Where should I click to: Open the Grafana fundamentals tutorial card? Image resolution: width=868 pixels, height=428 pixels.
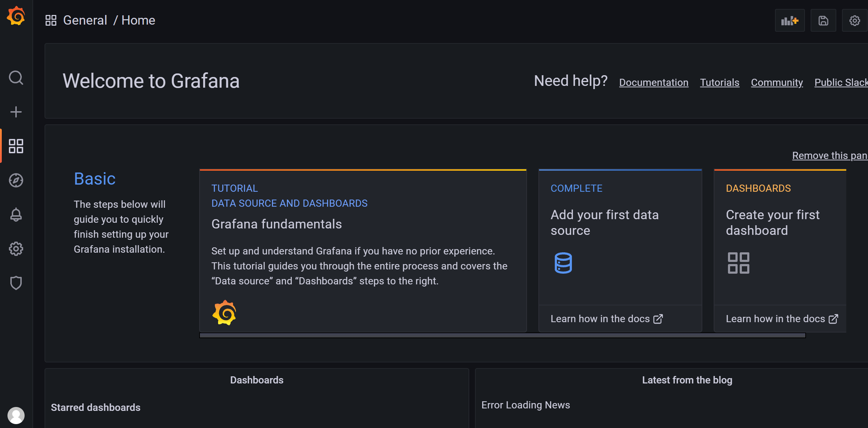363,251
